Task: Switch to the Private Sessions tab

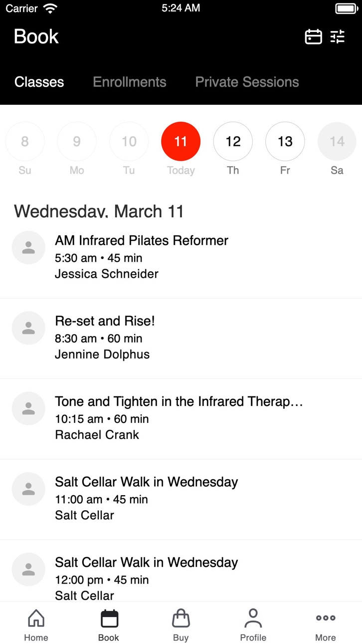Action: pos(247,82)
